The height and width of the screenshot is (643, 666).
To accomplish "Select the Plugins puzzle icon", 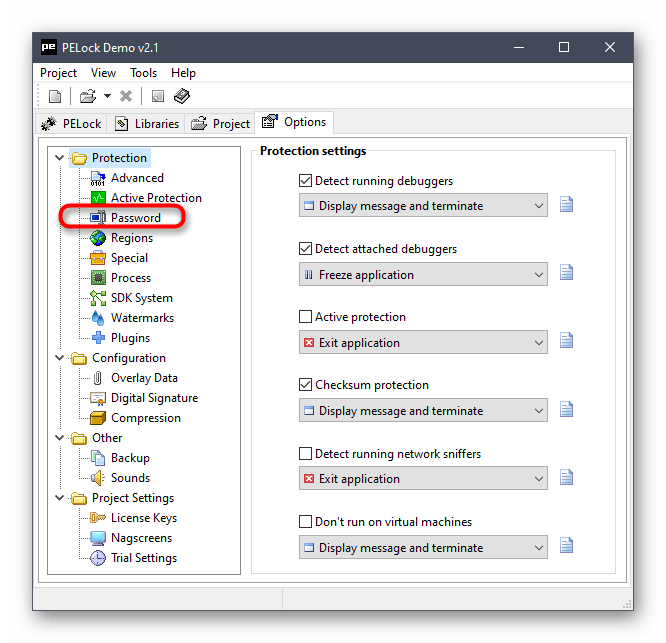I will tap(98, 338).
